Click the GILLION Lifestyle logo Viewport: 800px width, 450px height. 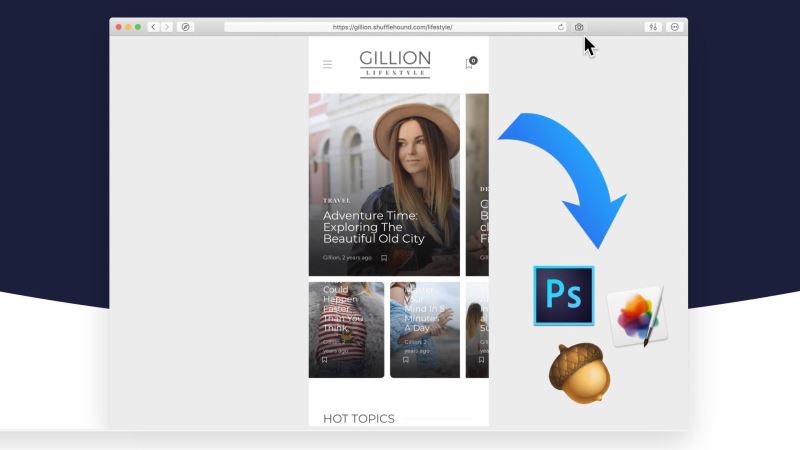tap(395, 64)
